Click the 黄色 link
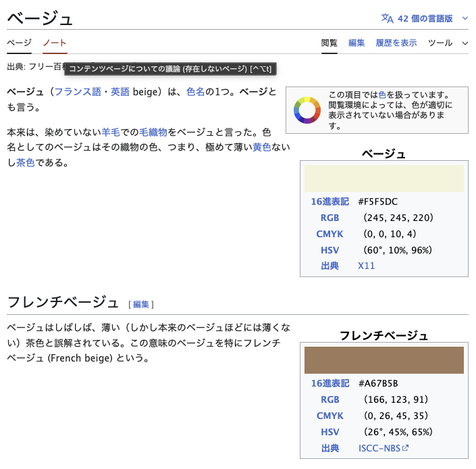Viewport: 476px width, 469px height. click(262, 147)
